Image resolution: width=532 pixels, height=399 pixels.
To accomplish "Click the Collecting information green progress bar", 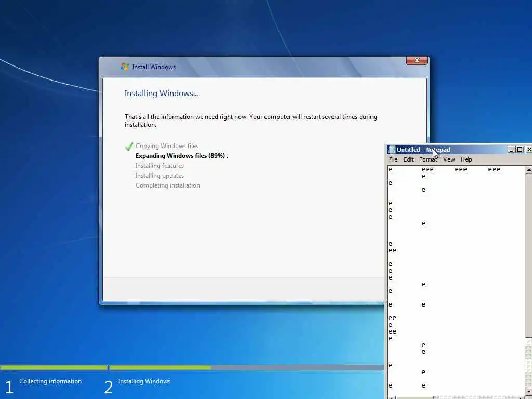I will 54,367.
